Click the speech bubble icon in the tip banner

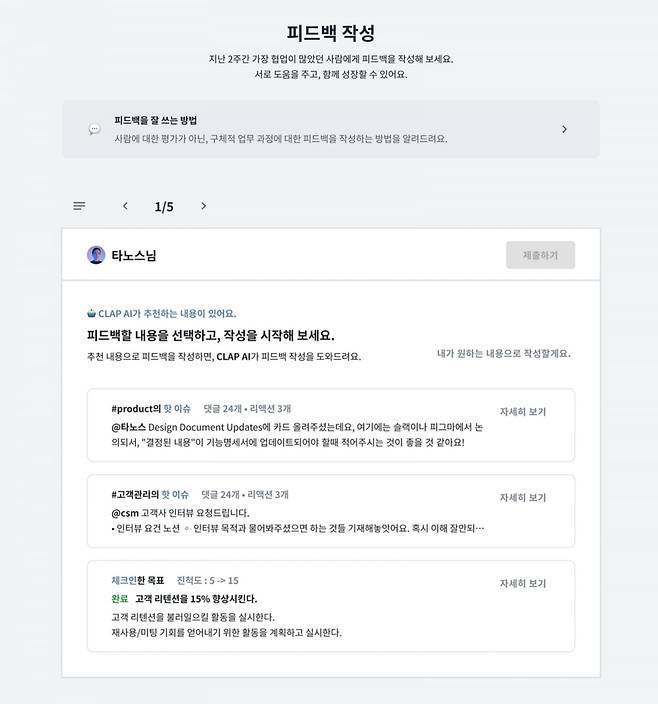coord(94,129)
